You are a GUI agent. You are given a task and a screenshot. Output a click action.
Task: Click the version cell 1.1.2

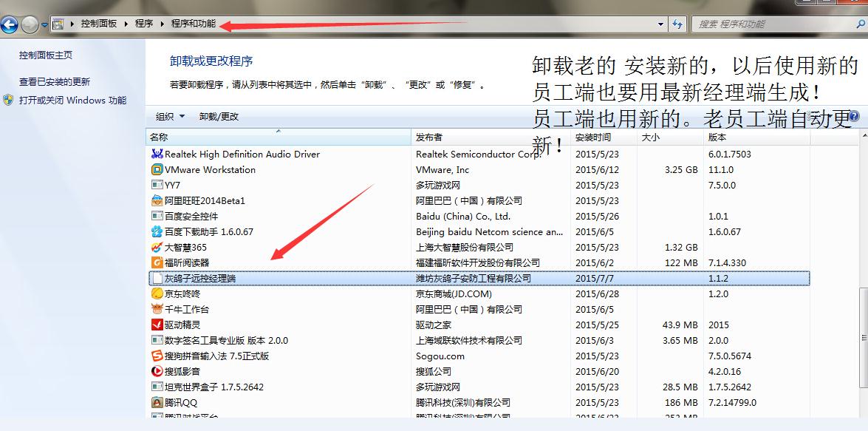(718, 278)
